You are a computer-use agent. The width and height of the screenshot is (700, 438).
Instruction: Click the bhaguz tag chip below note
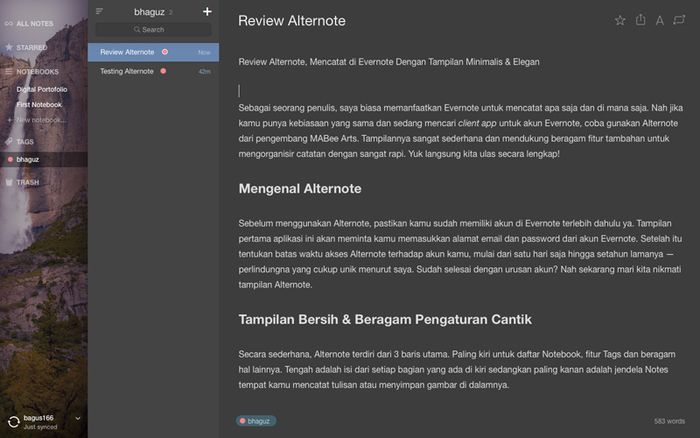[256, 421]
